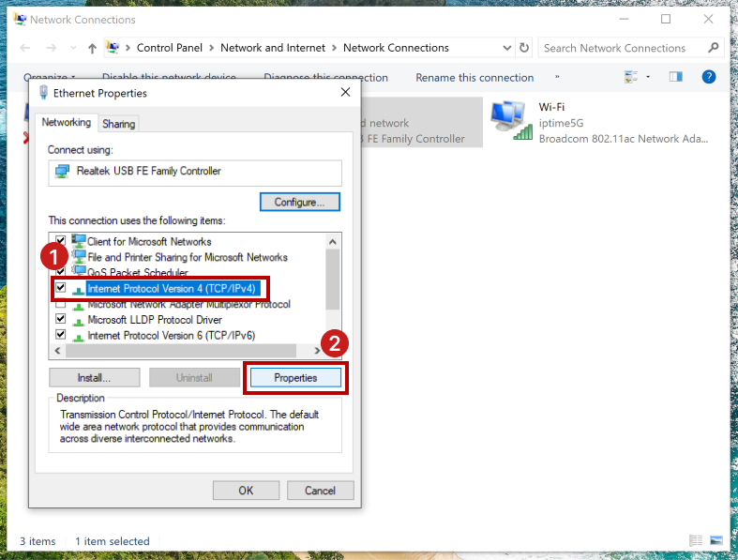738x560 pixels.
Task: Expand the toolbar overflow chevron
Action: [x=557, y=77]
